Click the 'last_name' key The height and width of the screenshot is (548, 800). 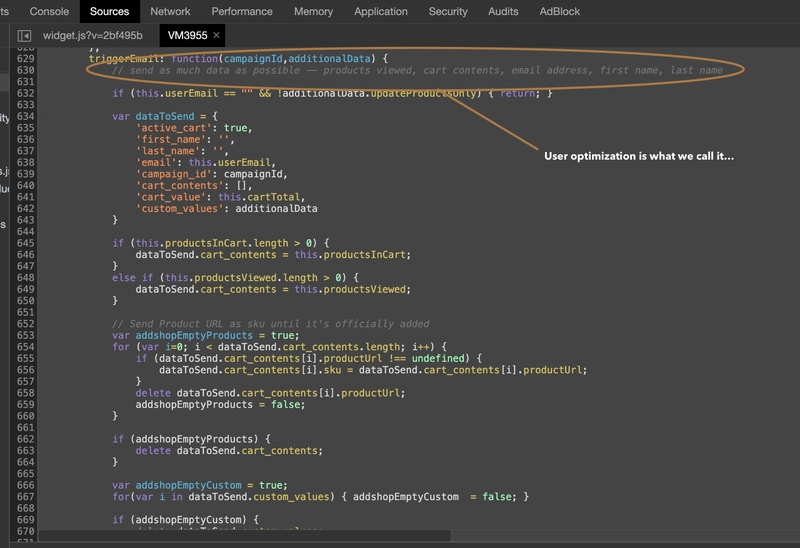(x=168, y=151)
